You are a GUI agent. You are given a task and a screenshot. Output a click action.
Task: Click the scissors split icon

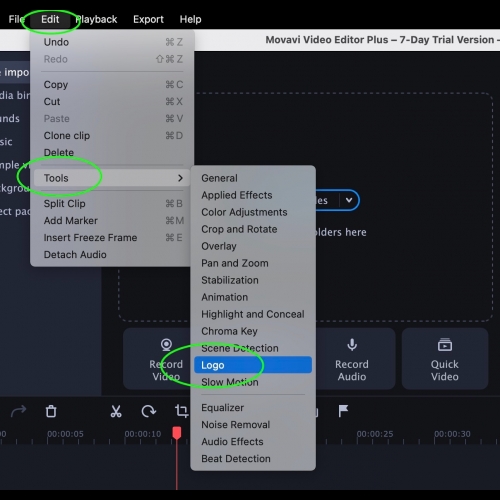pos(116,411)
